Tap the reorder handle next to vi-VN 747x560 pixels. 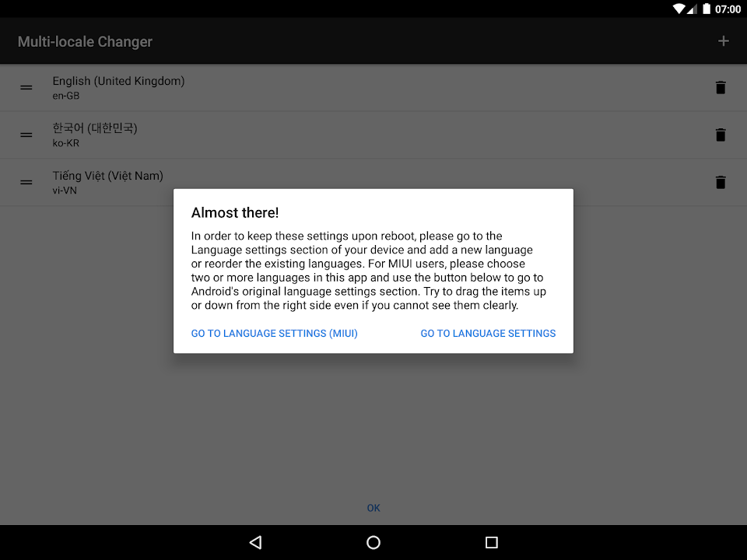coord(26,183)
